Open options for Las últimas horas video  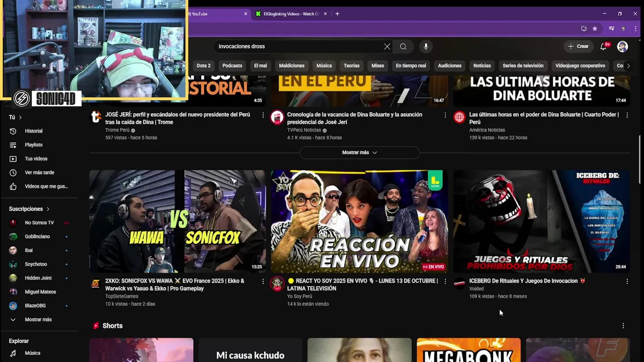coord(627,115)
